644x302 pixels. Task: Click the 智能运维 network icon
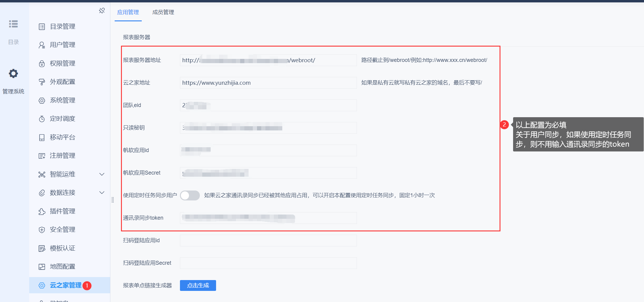pos(42,175)
